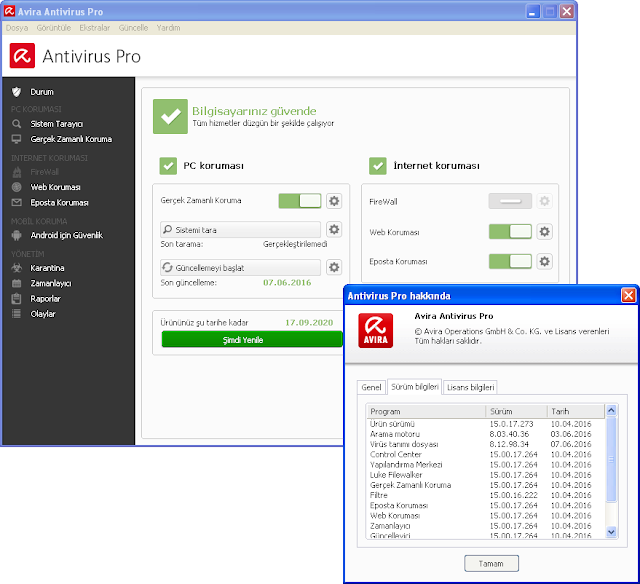Screen dimensions: 640x584
Task: Open the Dosya menu
Action: click(x=17, y=28)
